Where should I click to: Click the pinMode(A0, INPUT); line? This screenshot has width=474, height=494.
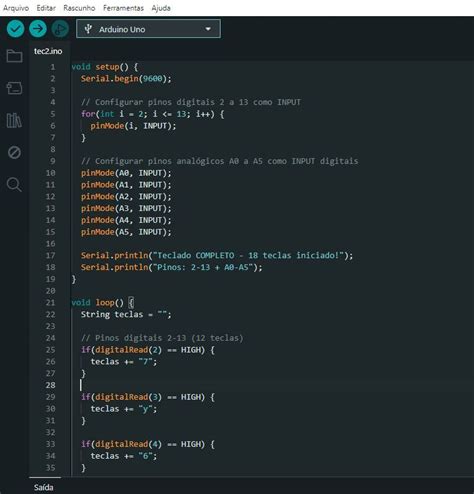(x=126, y=173)
